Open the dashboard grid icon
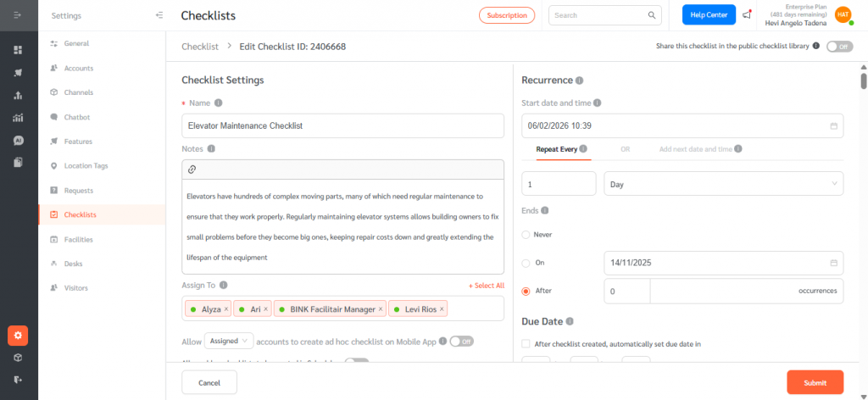Viewport: 868px width, 400px height. (18, 50)
